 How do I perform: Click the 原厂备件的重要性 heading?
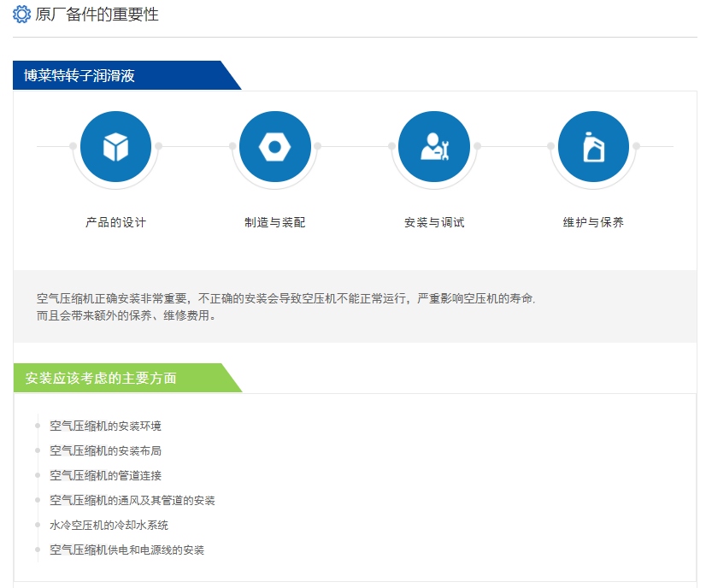point(97,15)
